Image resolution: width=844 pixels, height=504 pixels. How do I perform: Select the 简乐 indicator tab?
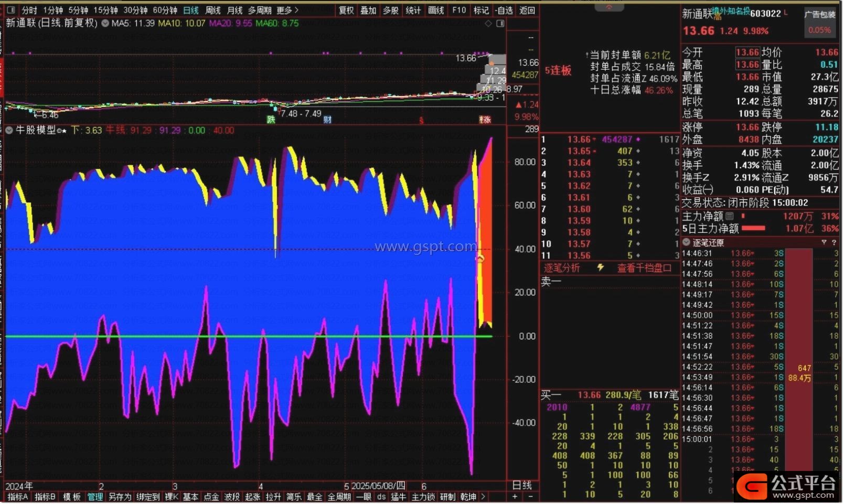pos(294,497)
